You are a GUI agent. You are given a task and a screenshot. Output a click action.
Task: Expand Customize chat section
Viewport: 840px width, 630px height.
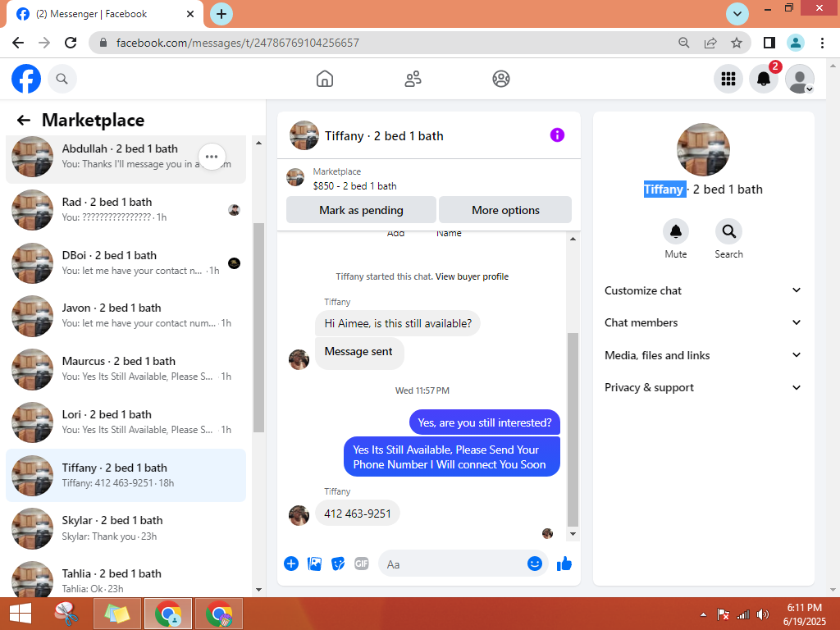tap(703, 290)
